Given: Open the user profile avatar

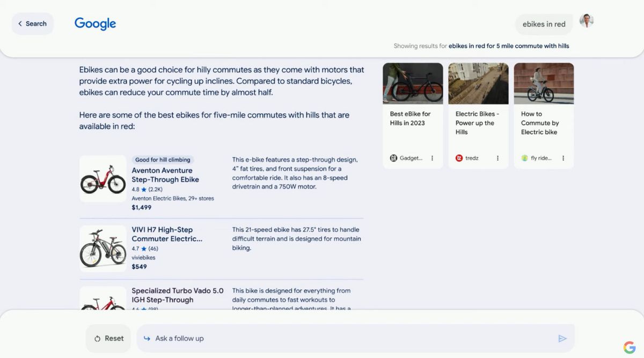Looking at the screenshot, I should click(x=587, y=21).
